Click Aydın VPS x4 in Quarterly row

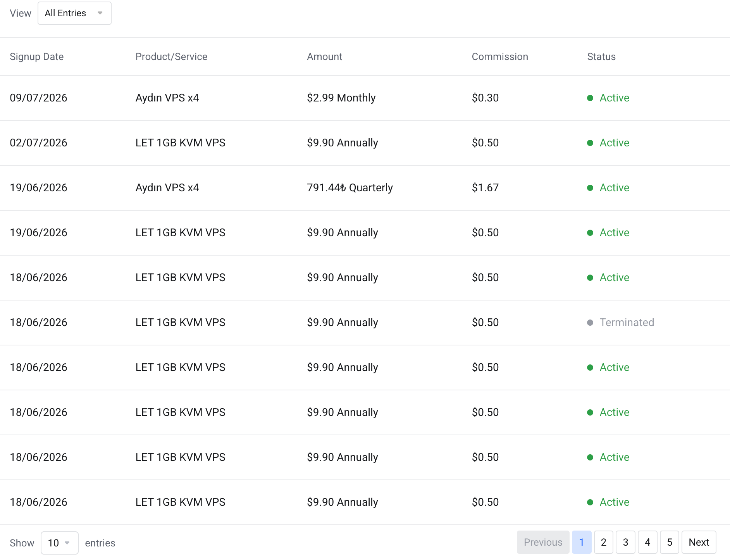tap(167, 187)
